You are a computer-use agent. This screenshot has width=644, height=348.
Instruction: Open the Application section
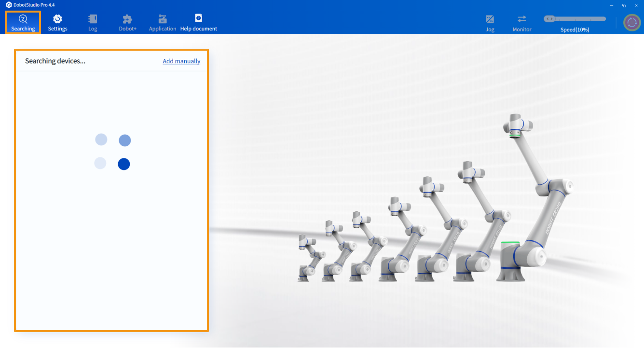[163, 22]
